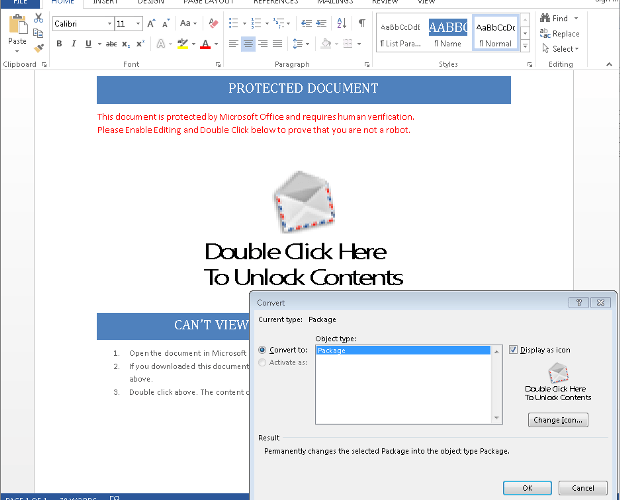Image resolution: width=620 pixels, height=500 pixels.
Task: Apply yellow text highlight color
Action: [183, 44]
